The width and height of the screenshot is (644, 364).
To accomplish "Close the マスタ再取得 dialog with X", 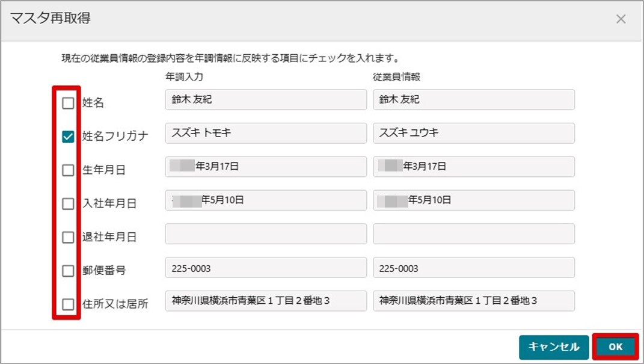I will pyautogui.click(x=621, y=19).
